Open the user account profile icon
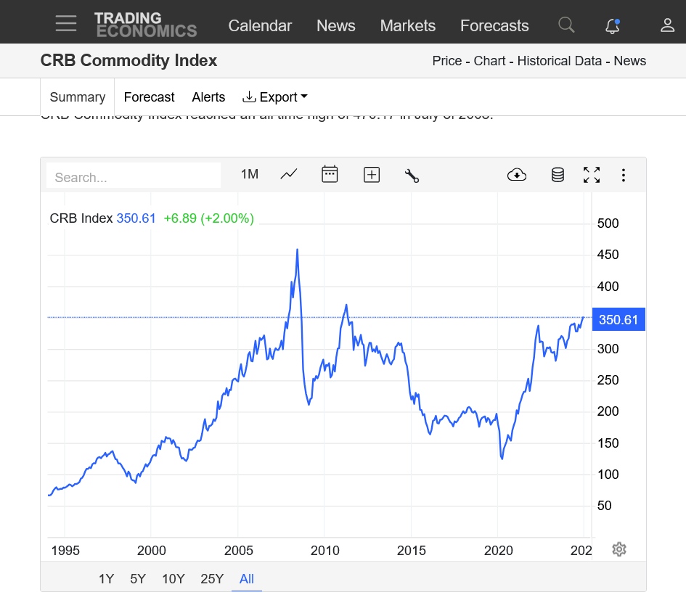Image resolution: width=686 pixels, height=616 pixels. tap(667, 25)
